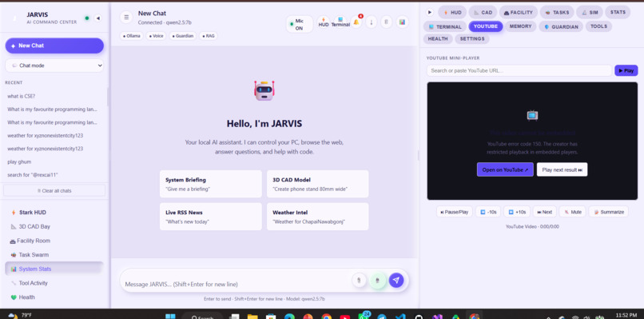Screen dimensions: 644x319
Task: Click the trash icon in chat header
Action: click(x=387, y=22)
